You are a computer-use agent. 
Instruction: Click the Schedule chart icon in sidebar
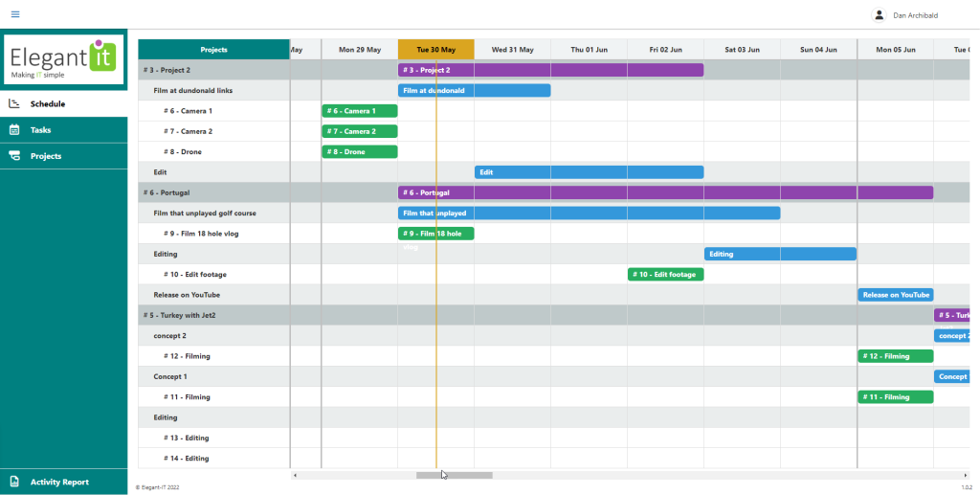pyautogui.click(x=14, y=103)
